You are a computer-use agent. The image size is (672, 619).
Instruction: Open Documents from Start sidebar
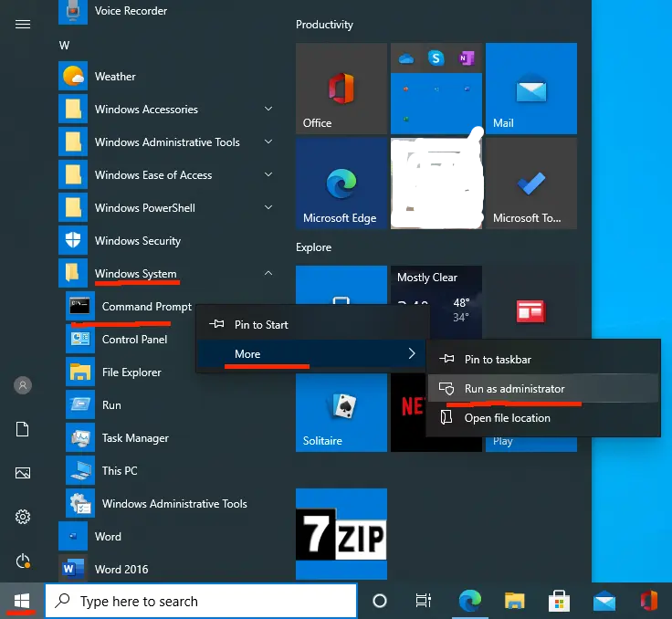coord(22,429)
